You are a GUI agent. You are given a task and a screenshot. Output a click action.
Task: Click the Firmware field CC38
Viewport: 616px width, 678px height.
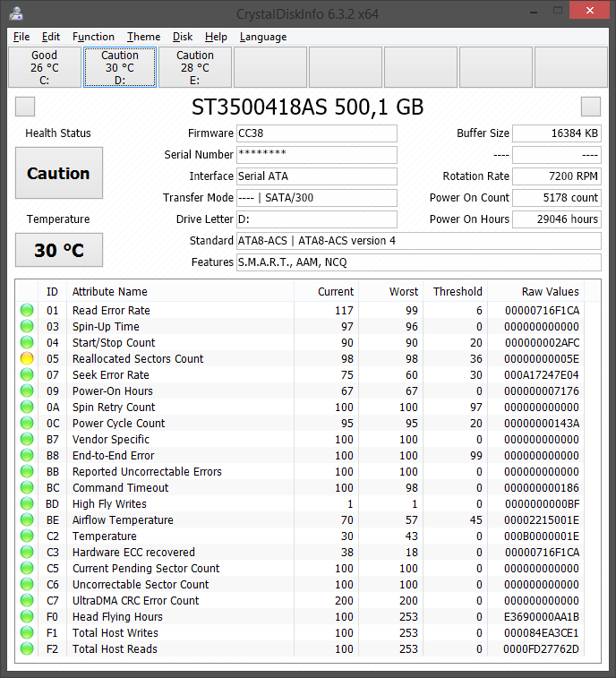316,133
